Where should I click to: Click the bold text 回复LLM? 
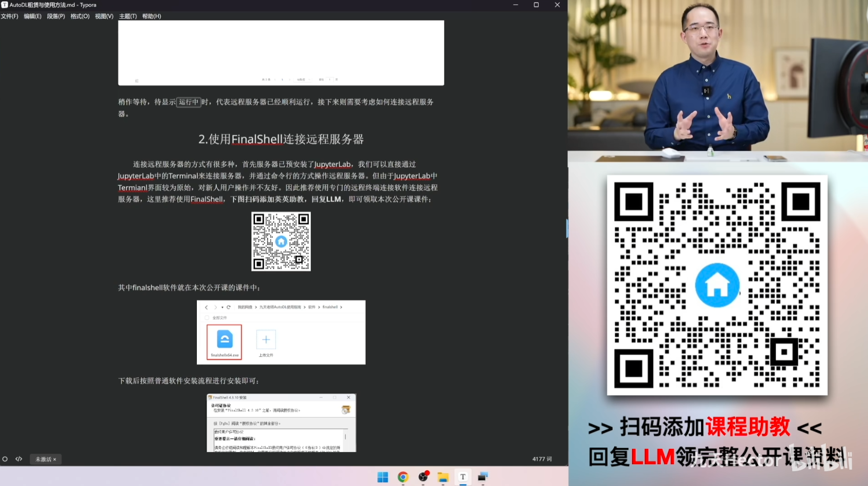coord(326,199)
